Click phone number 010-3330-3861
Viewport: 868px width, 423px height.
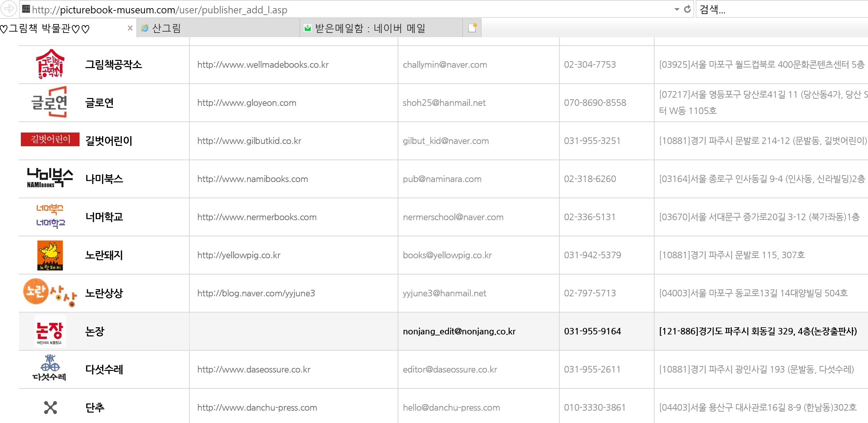(x=595, y=407)
